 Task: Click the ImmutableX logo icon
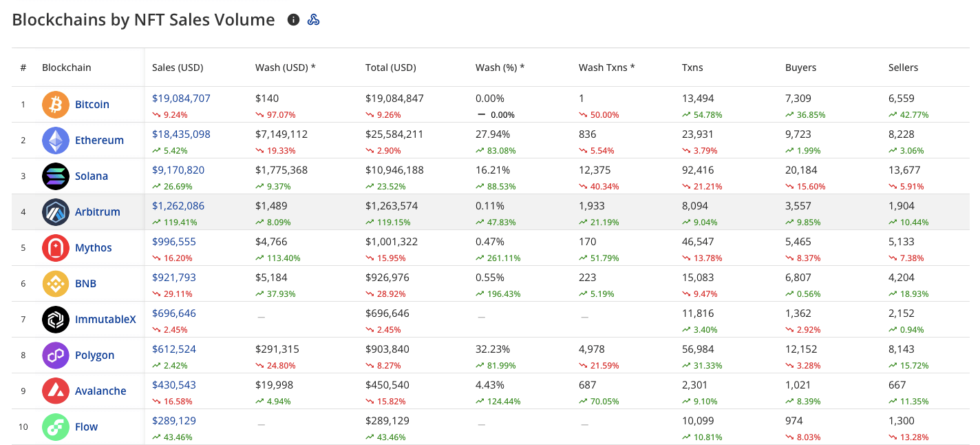click(x=56, y=320)
